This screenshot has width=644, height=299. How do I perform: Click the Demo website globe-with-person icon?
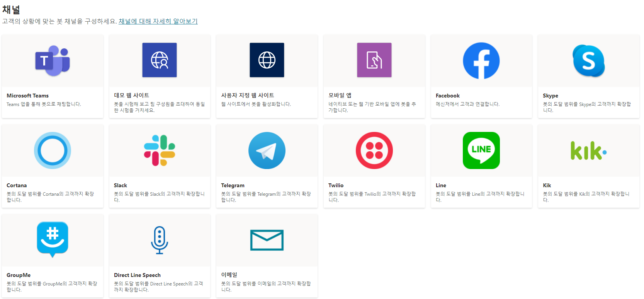pyautogui.click(x=160, y=60)
